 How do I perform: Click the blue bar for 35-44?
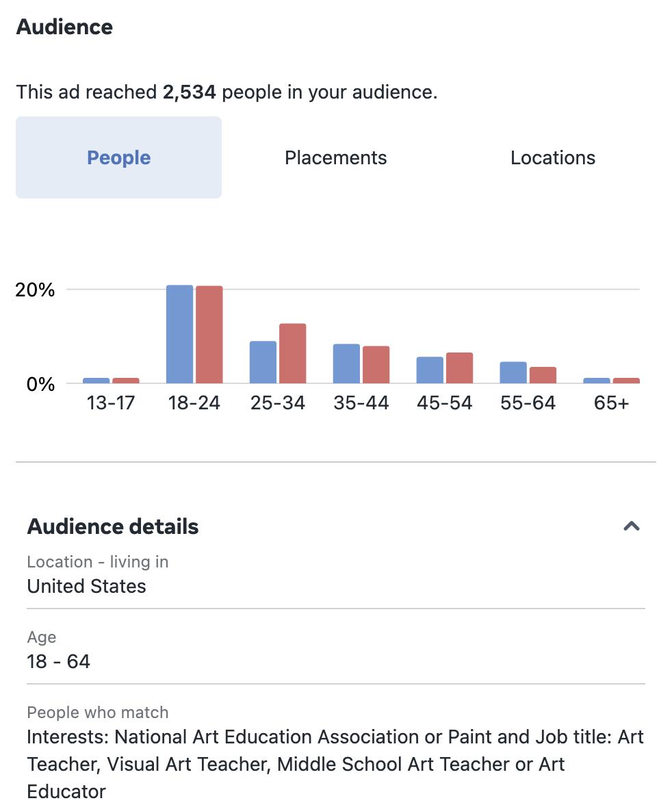pos(346,363)
